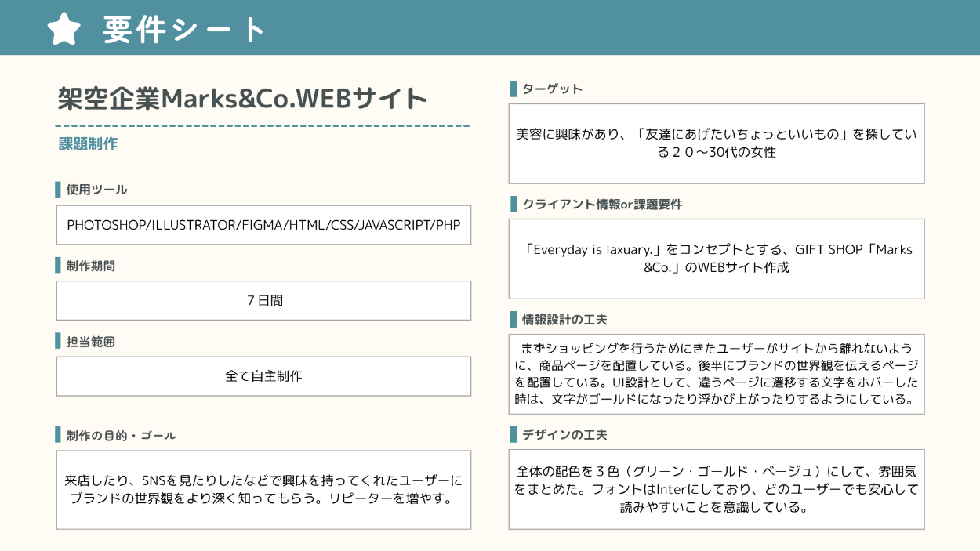Select the ７日間 text box
This screenshot has width=980, height=551.
pyautogui.click(x=263, y=300)
